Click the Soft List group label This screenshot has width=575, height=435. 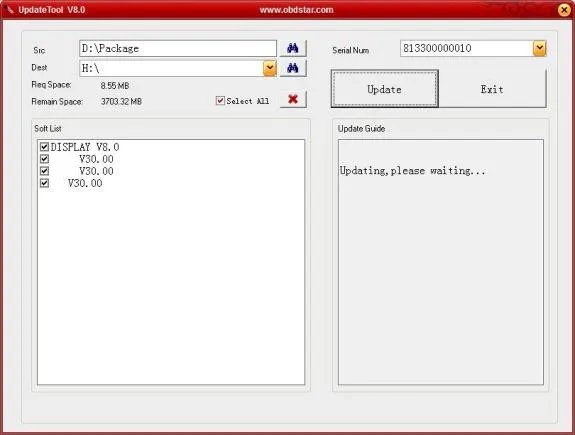point(48,128)
